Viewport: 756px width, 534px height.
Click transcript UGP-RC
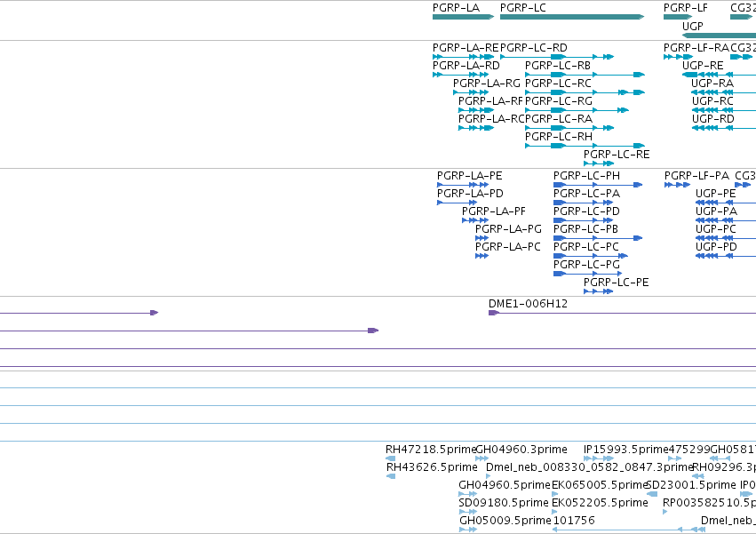pos(724,110)
